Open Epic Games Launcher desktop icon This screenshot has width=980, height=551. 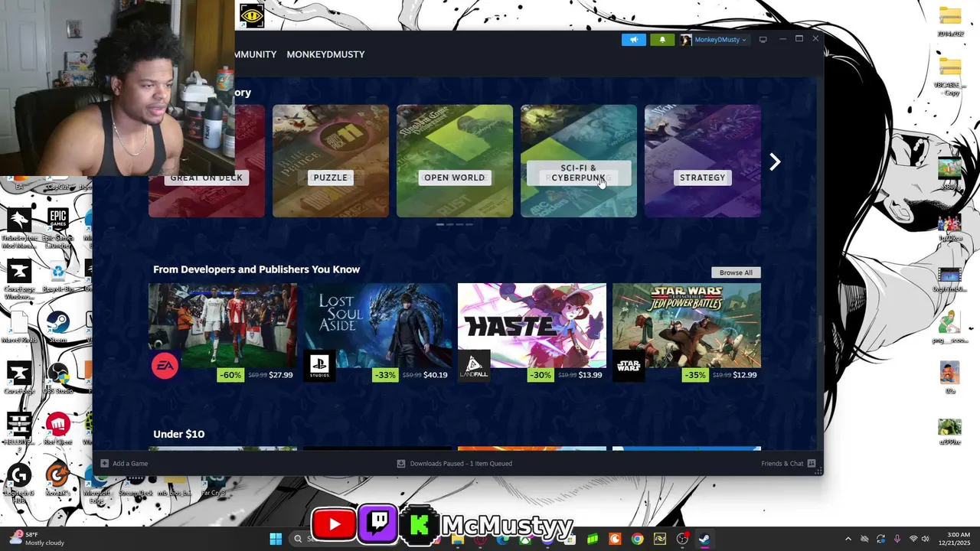[58, 227]
